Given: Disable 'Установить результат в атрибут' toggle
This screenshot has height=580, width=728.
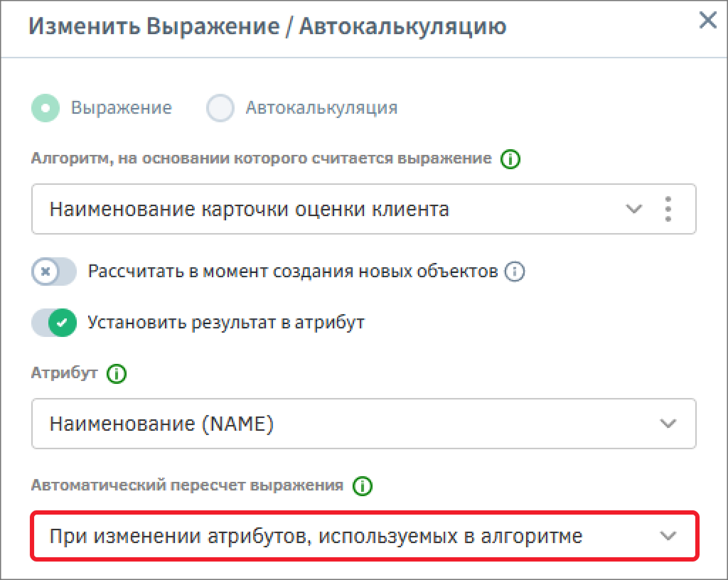Looking at the screenshot, I should click(53, 322).
